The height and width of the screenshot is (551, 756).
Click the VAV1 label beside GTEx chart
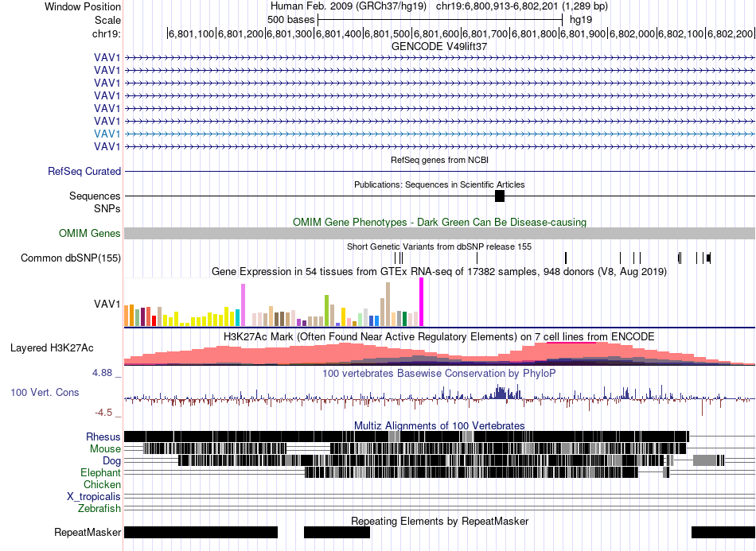tap(107, 304)
